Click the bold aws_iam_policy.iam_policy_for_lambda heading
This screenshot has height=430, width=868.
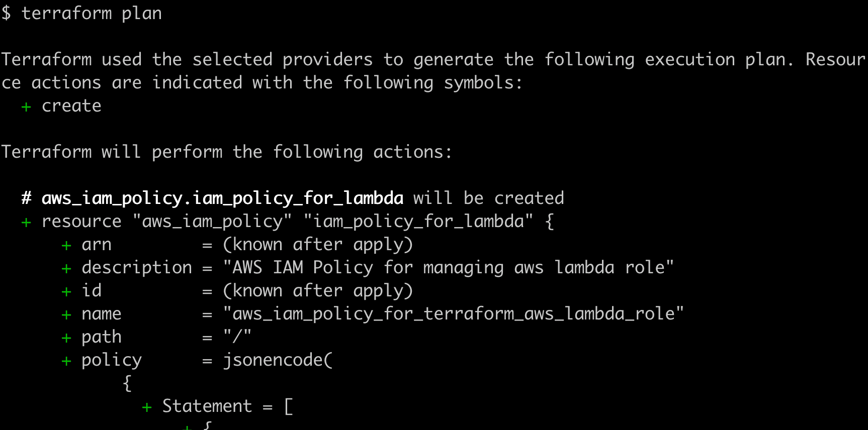coord(222,198)
